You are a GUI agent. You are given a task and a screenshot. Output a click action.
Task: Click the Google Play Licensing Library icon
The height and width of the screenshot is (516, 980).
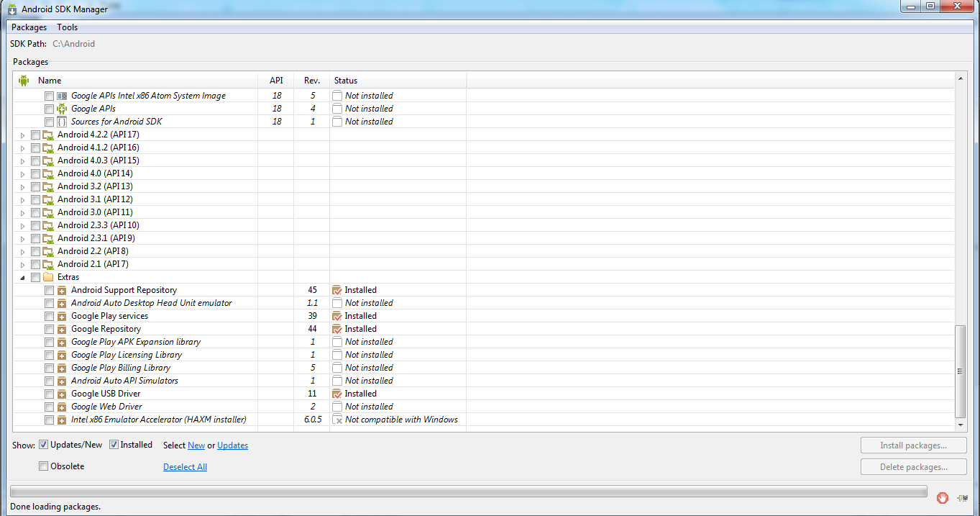62,355
